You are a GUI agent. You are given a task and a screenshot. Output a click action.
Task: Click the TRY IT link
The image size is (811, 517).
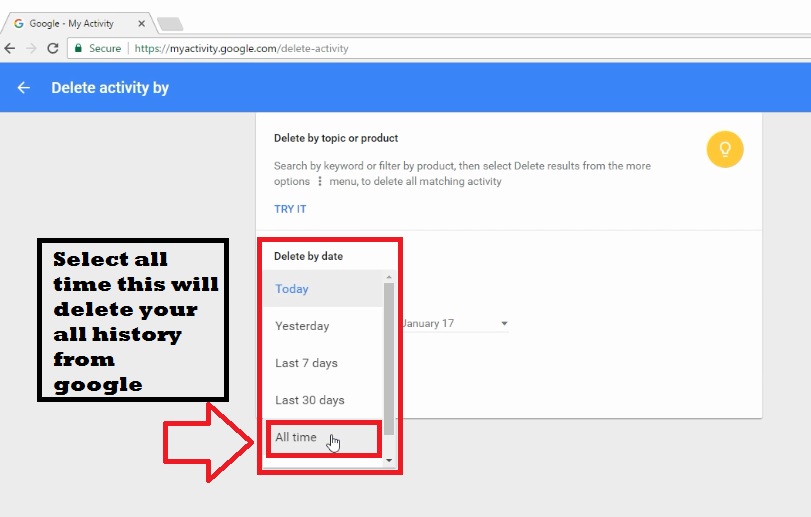290,209
